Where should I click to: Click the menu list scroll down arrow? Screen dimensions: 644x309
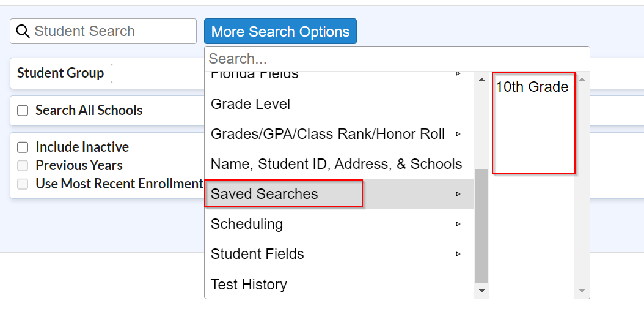pos(481,291)
